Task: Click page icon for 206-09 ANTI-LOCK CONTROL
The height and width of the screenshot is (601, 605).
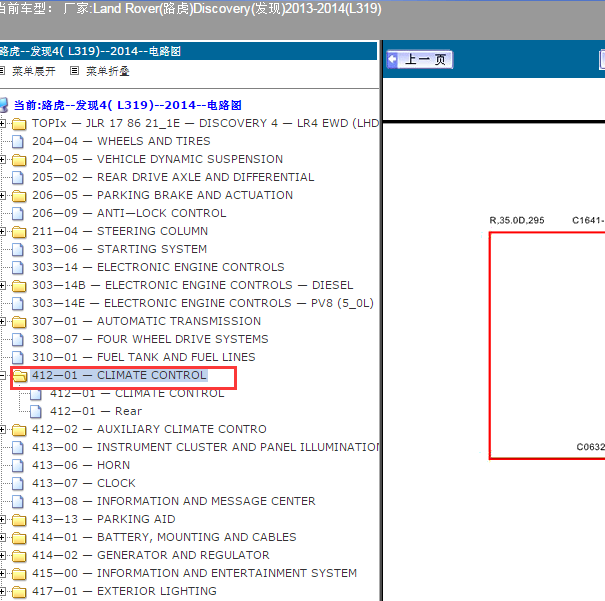Action: pyautogui.click(x=17, y=213)
